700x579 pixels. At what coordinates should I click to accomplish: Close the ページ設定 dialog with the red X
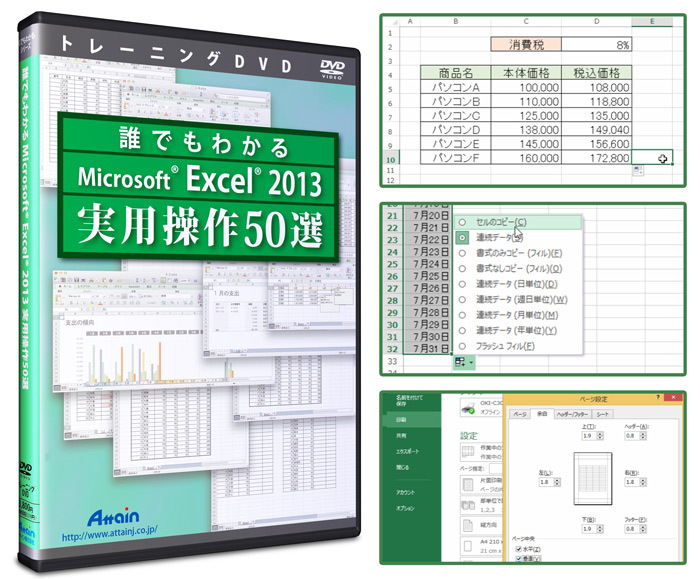coord(673,397)
